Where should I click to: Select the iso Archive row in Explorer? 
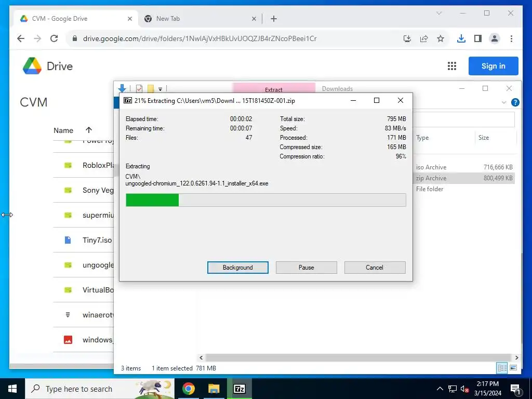[x=465, y=167]
